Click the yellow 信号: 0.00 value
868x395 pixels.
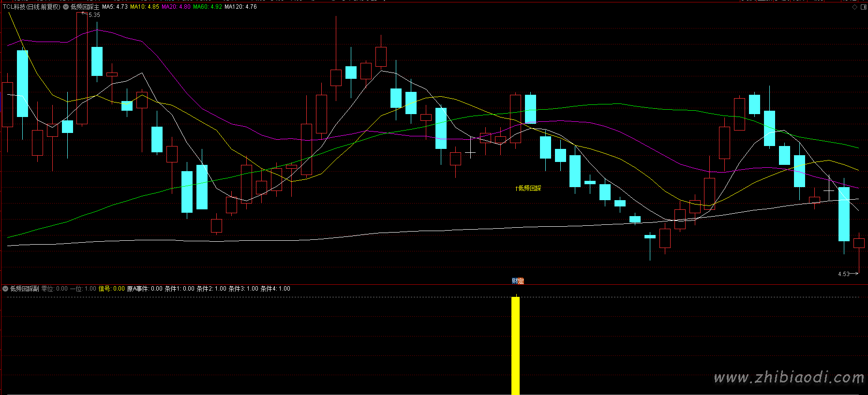[112, 289]
